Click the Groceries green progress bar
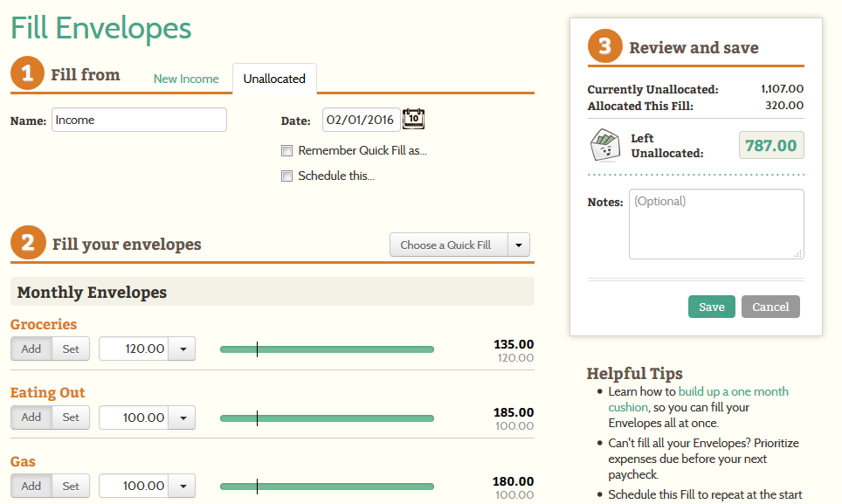Image resolution: width=842 pixels, height=504 pixels. (327, 349)
